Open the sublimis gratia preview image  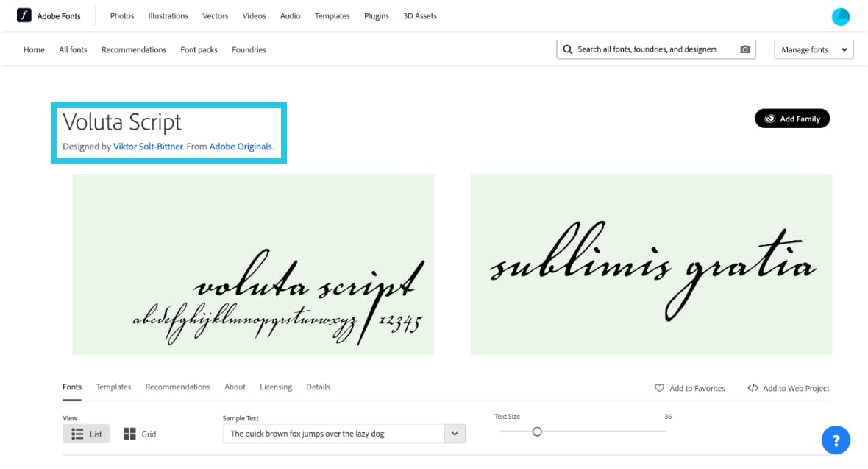[651, 264]
